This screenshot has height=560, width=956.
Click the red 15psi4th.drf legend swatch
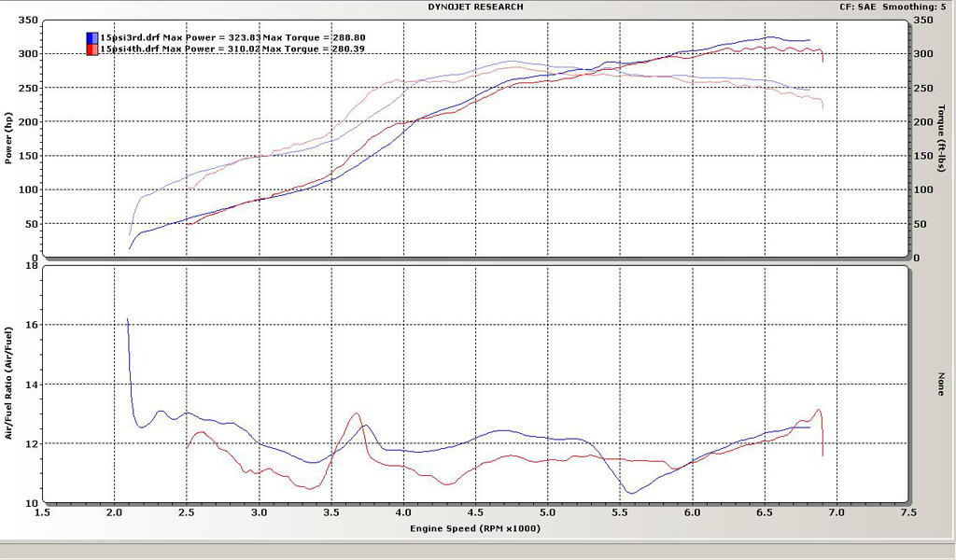[x=92, y=49]
